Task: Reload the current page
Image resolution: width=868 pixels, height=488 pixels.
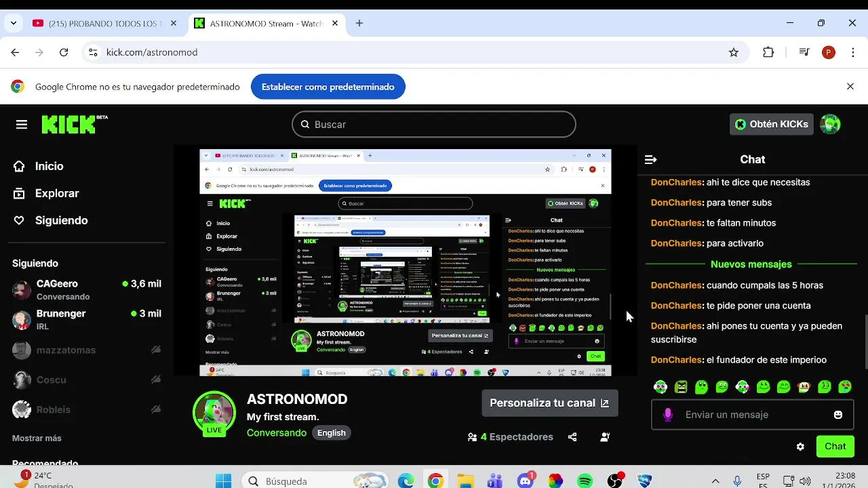Action: coord(64,52)
